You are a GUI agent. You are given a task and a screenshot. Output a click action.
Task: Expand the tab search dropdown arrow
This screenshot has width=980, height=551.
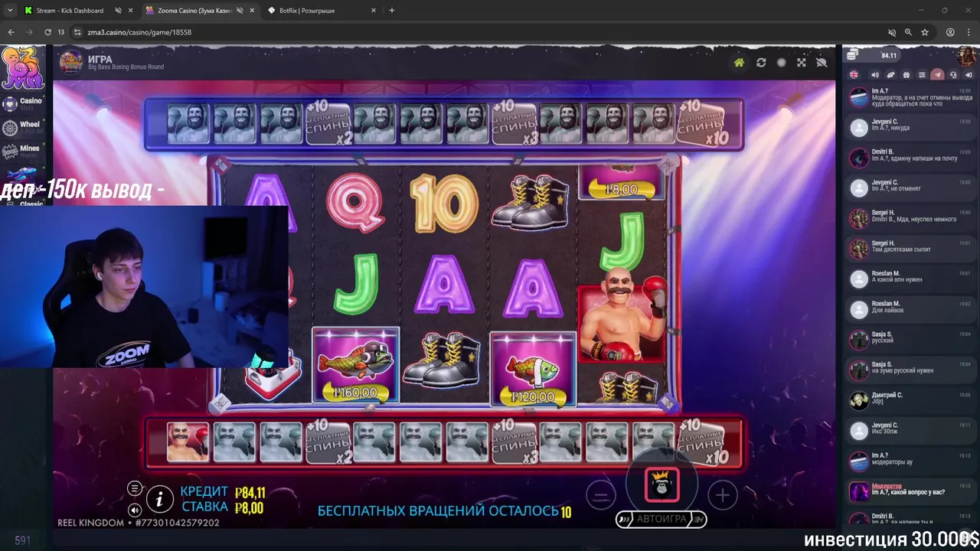click(x=10, y=11)
